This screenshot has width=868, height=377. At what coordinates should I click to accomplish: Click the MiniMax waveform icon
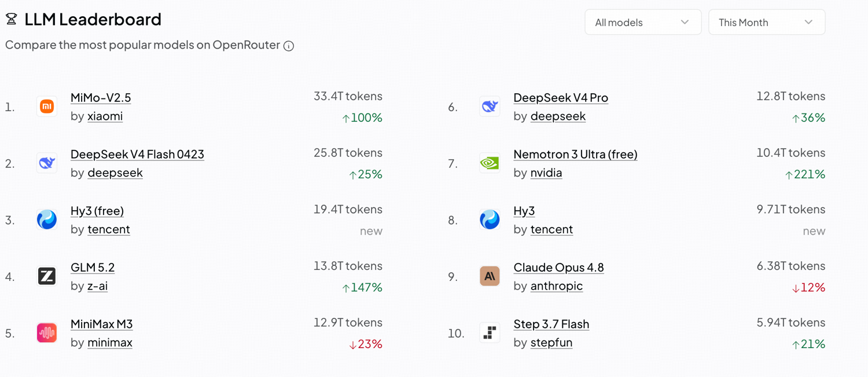[47, 333]
